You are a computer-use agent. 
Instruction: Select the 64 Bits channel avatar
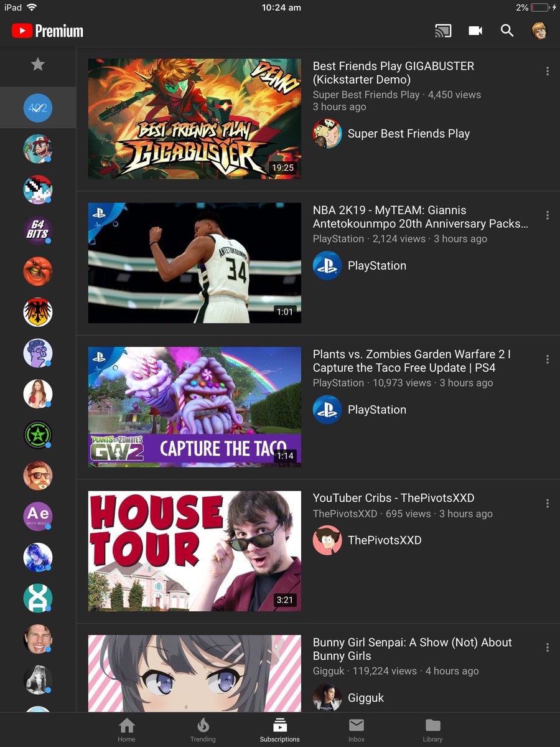[x=38, y=231]
